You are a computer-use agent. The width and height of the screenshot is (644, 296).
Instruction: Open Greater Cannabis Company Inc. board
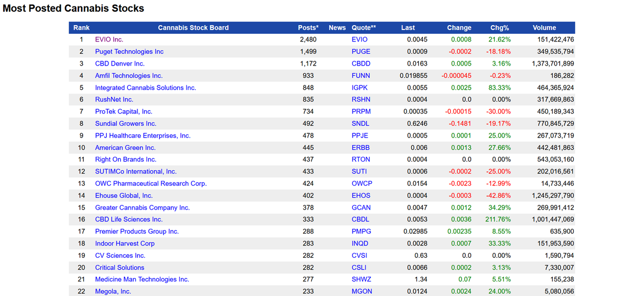click(142, 208)
